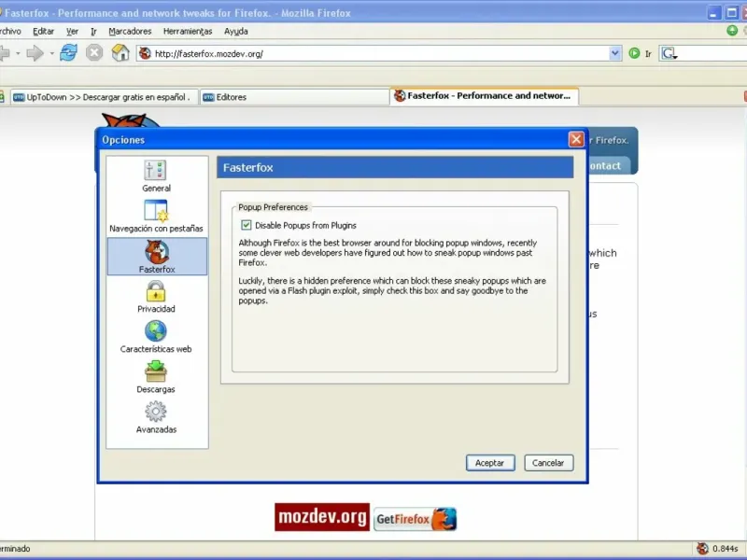Open the Editar menu
Screen dimensions: 747x560
[x=43, y=32]
